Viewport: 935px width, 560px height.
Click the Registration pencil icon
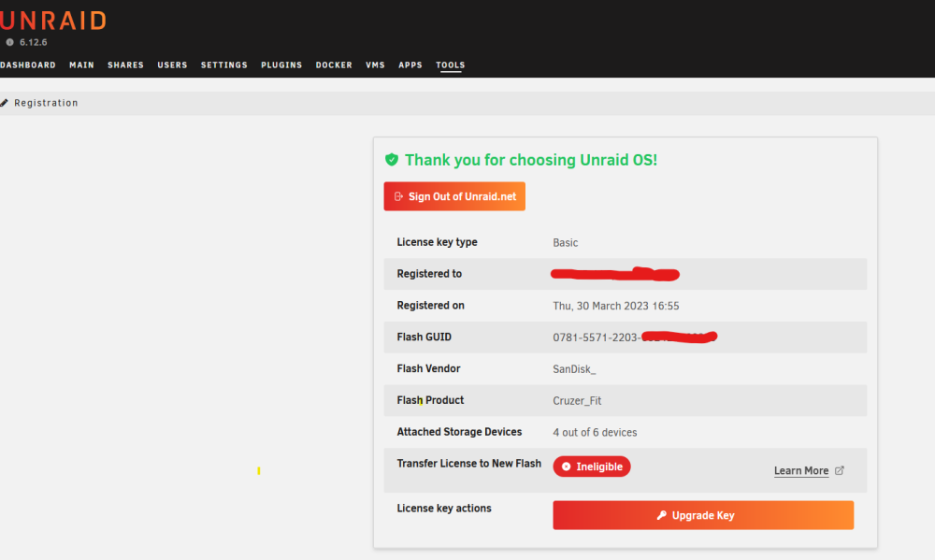tap(4, 103)
